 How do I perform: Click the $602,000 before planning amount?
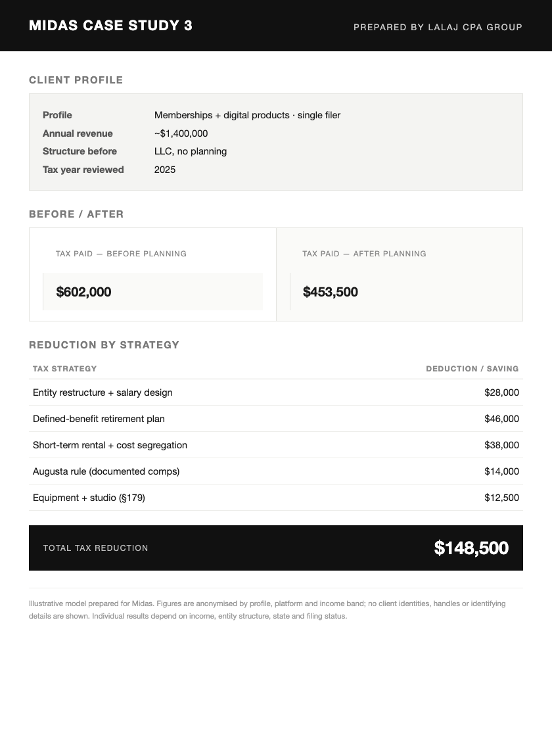(84, 292)
